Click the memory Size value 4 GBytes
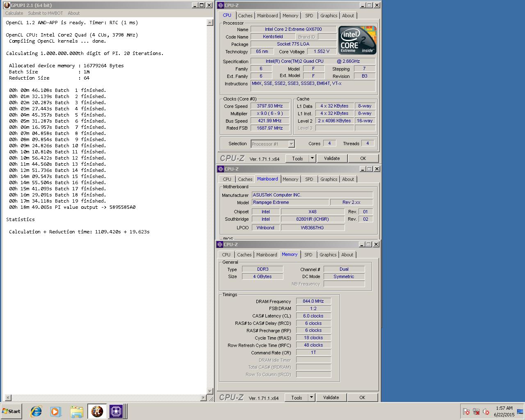Screen dimensions: 525x420 (x=262, y=277)
